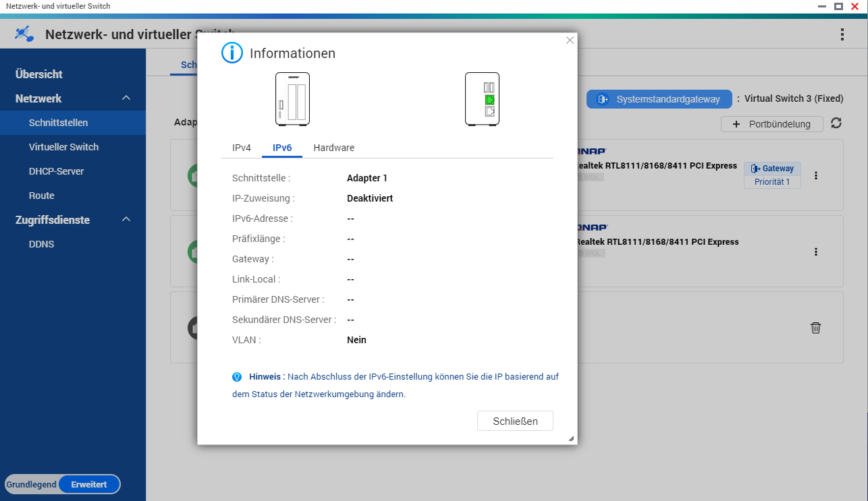This screenshot has width=868, height=501.
Task: Open three-dot menu of first adapter
Action: point(816,175)
